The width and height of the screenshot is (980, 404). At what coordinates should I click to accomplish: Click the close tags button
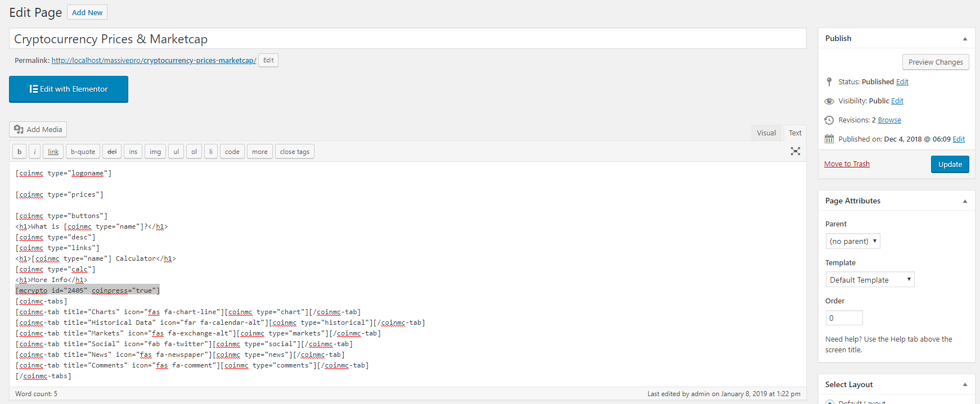295,152
